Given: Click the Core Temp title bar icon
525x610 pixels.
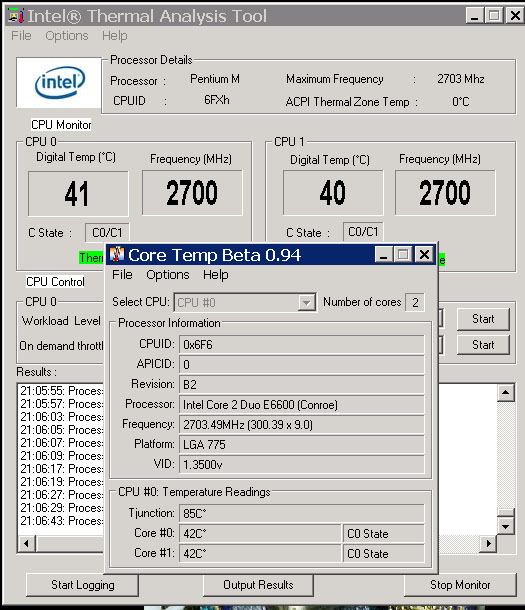Looking at the screenshot, I should pos(117,255).
